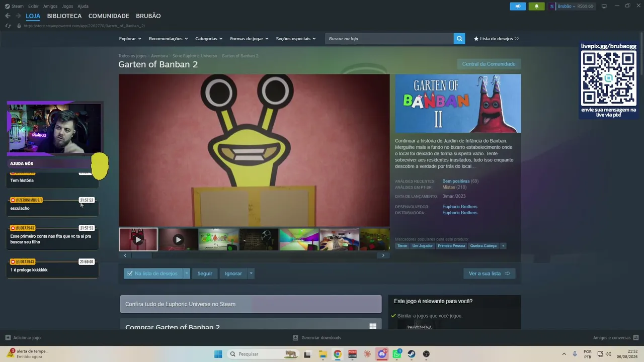Go back with the Steam back arrow
This screenshot has width=644, height=362.
pos(8,16)
